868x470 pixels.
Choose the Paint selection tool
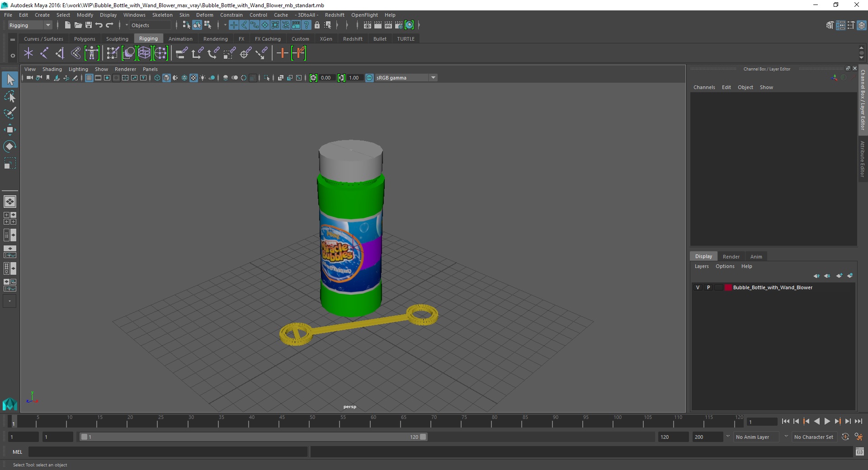(x=10, y=113)
